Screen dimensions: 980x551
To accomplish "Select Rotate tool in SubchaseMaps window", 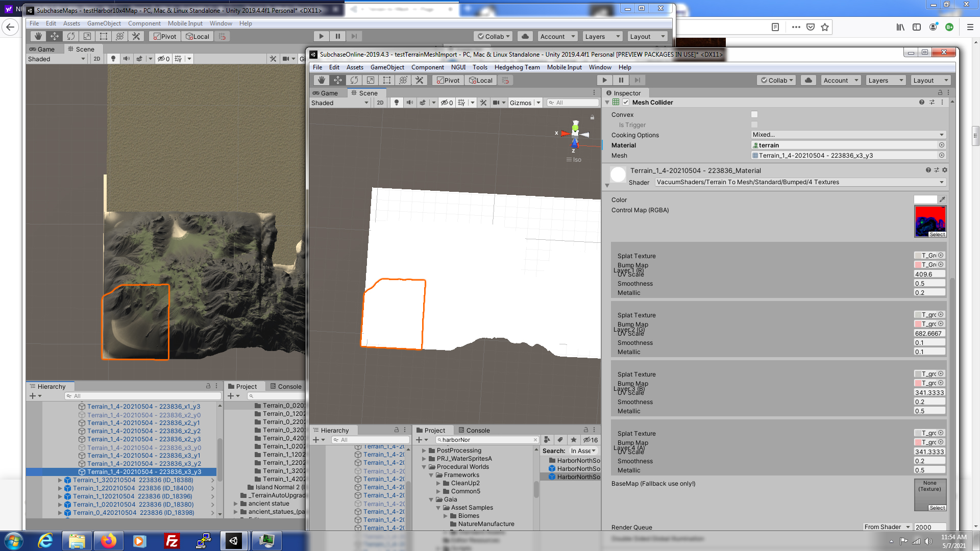I will [70, 36].
